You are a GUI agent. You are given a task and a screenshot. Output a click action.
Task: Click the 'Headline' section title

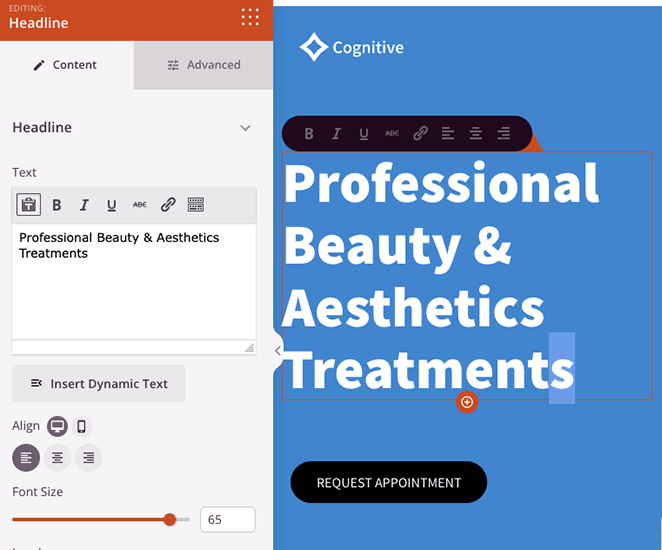click(x=42, y=127)
